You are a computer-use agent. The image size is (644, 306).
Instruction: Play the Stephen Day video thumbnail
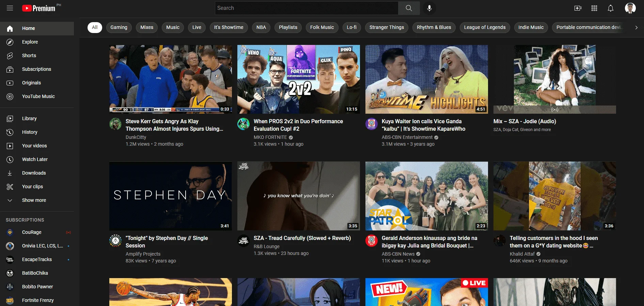pos(171,196)
